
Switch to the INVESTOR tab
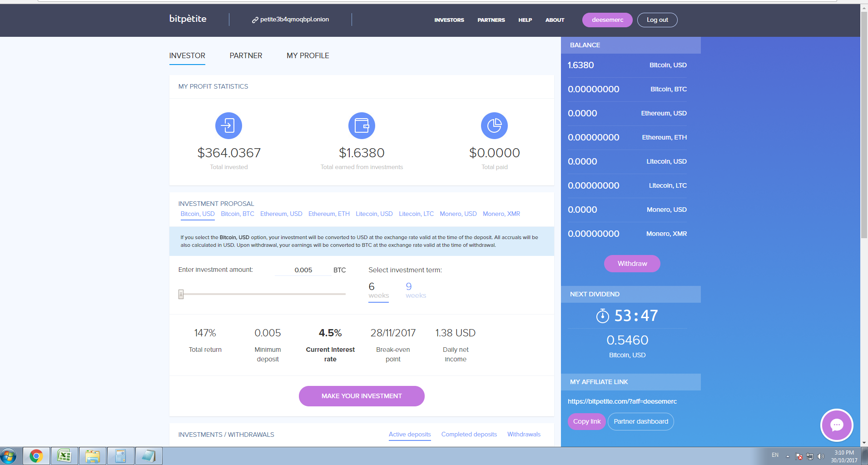pos(187,55)
